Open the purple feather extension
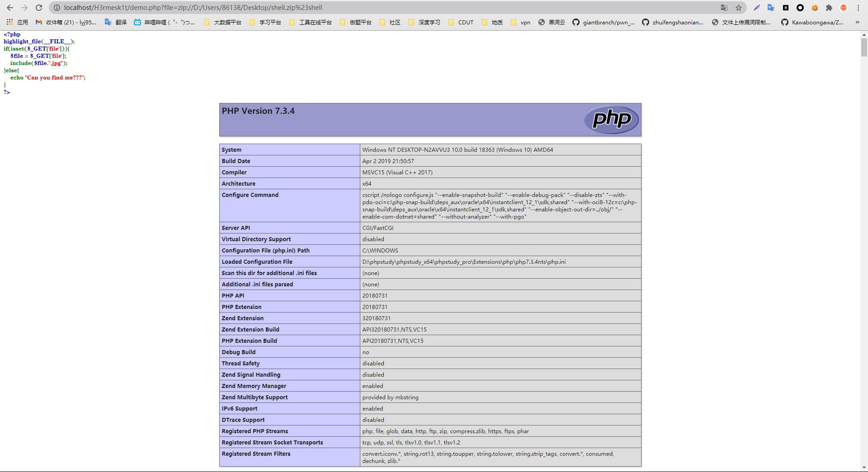 [757, 8]
